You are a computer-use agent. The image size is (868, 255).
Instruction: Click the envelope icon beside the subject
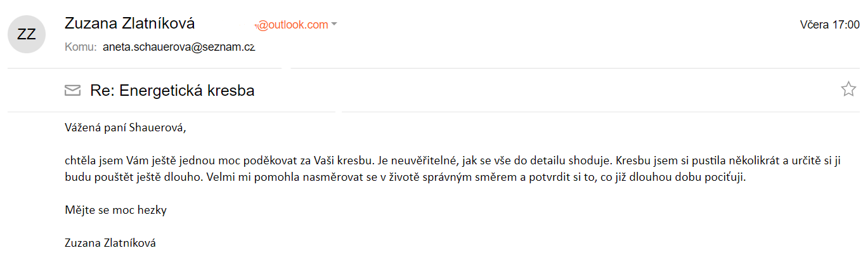[73, 91]
